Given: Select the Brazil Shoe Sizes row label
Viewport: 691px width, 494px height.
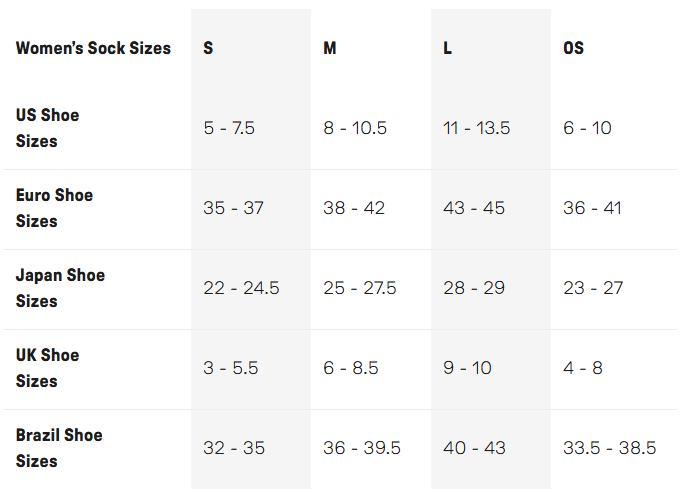Looking at the screenshot, I should pos(59,448).
